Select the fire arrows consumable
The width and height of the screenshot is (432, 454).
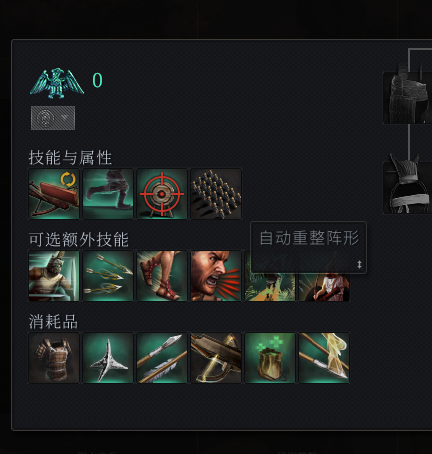click(x=324, y=358)
